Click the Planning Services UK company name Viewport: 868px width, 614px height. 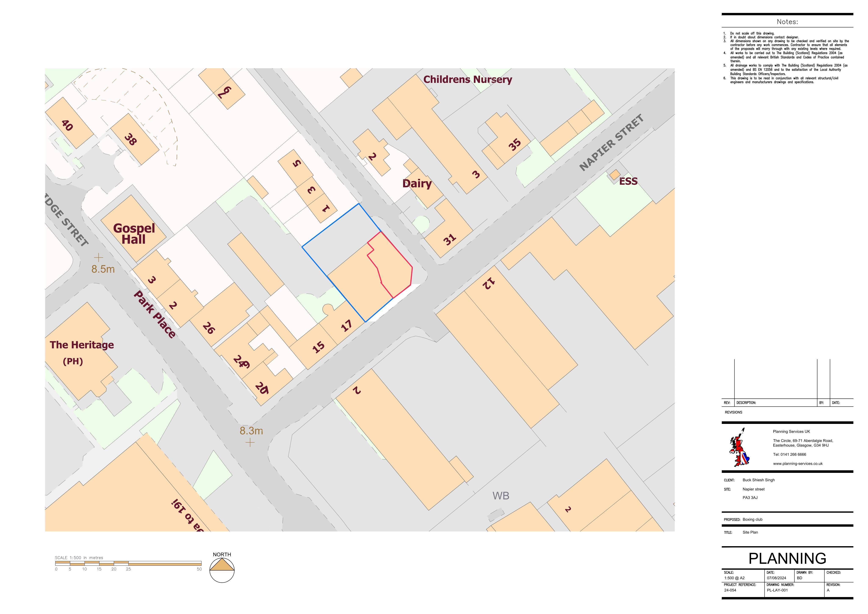pyautogui.click(x=791, y=431)
